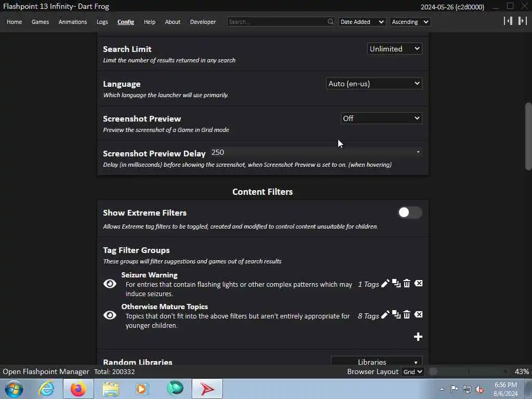Select the Config tab
This screenshot has height=399, width=532.
(x=126, y=22)
